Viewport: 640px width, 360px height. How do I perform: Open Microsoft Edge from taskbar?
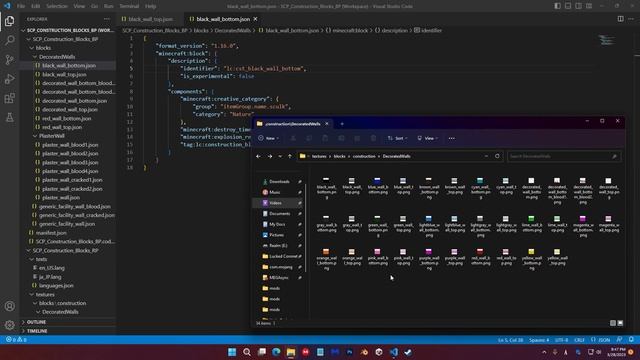(x=276, y=352)
